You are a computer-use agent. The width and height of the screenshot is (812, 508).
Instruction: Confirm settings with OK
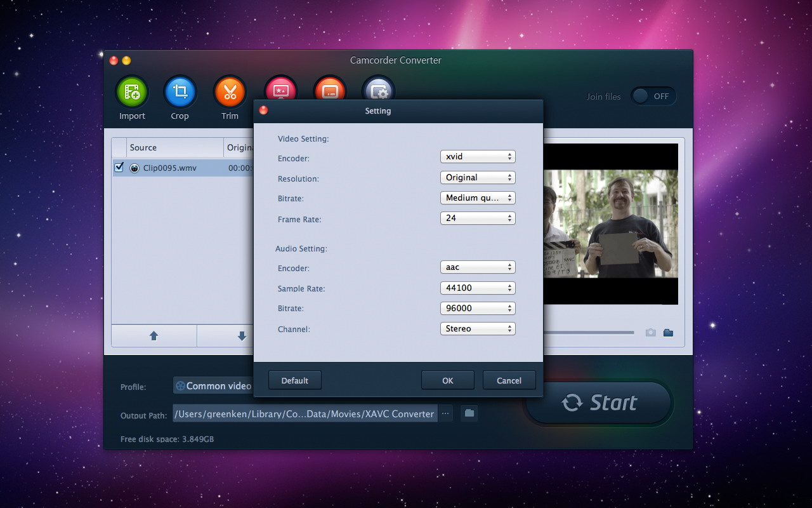[447, 380]
